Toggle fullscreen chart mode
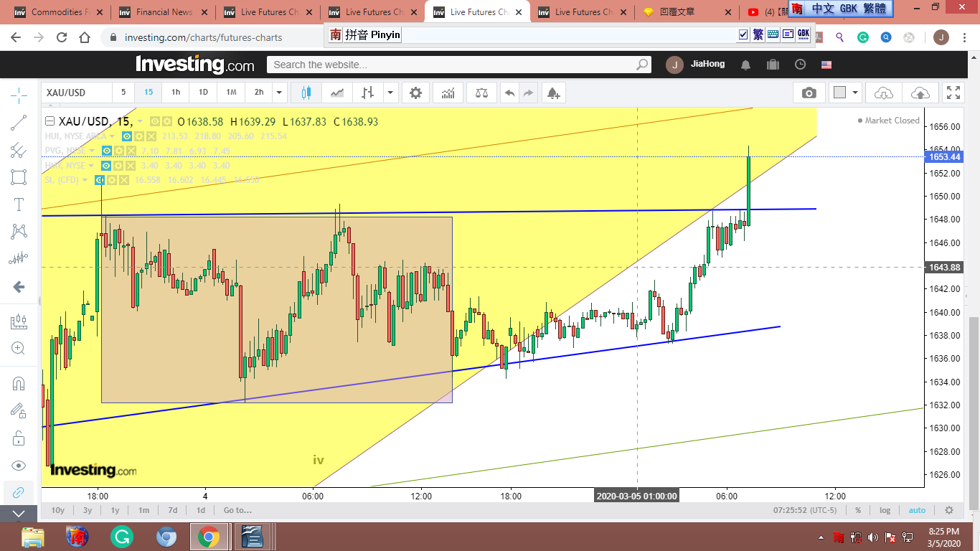The image size is (980, 551). coord(953,93)
